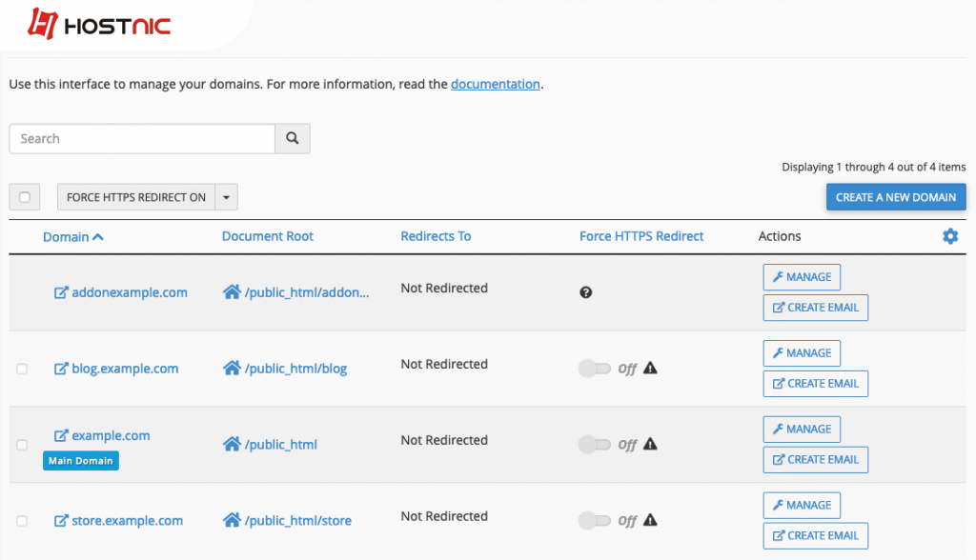Click Create Email for store.example.com

816,535
